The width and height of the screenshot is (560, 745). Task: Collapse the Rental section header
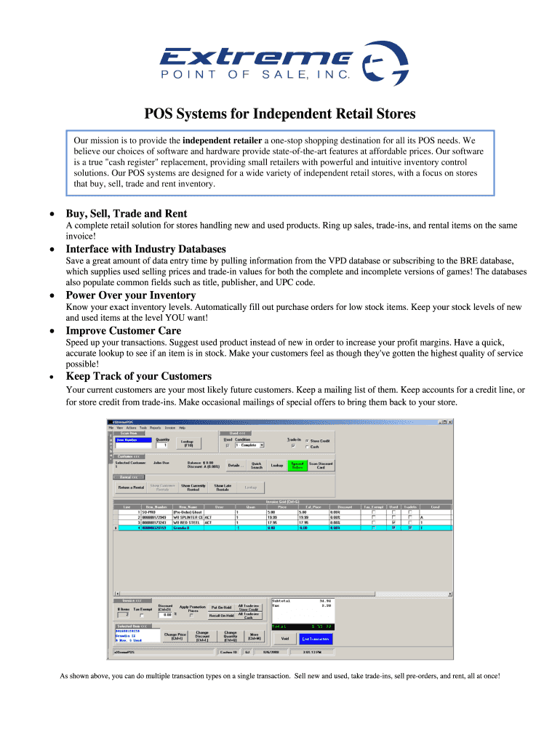click(129, 477)
